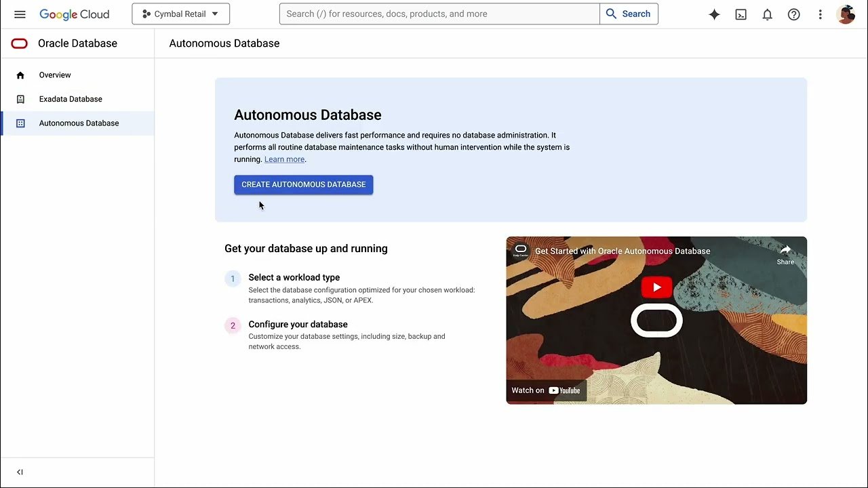This screenshot has height=488, width=868.
Task: Open the Cymbal Retail project selector
Action: [180, 14]
